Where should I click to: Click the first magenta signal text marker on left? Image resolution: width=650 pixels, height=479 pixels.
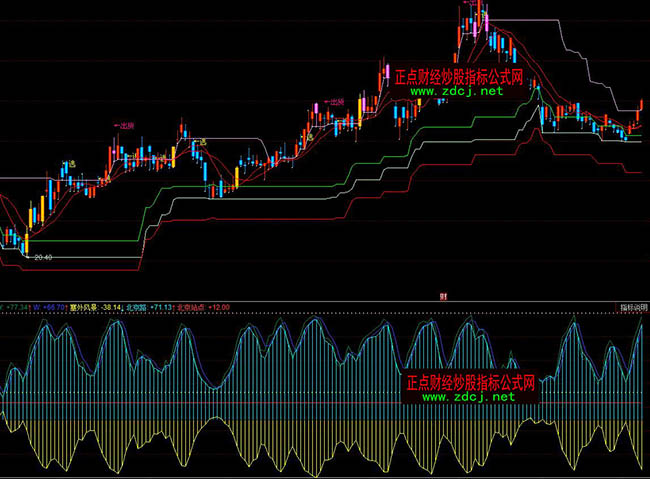click(x=122, y=126)
